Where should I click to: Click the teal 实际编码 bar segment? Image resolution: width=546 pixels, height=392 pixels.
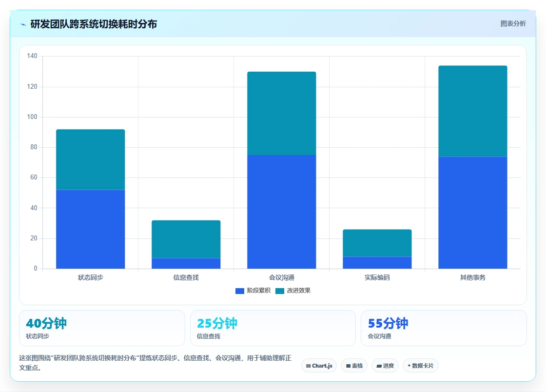click(x=377, y=243)
